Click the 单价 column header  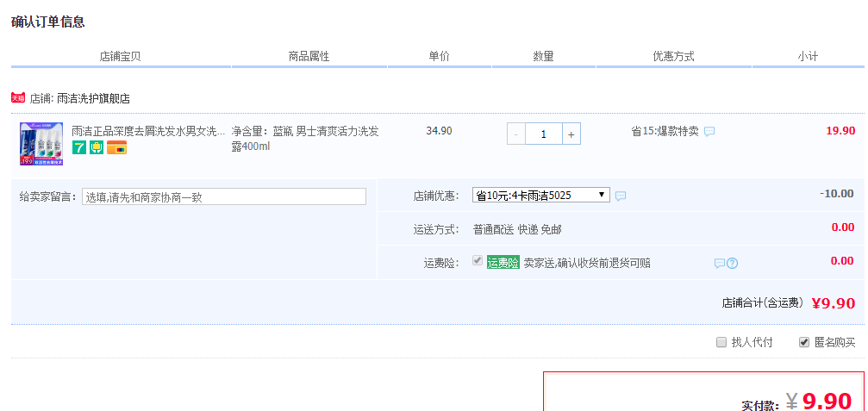439,56
